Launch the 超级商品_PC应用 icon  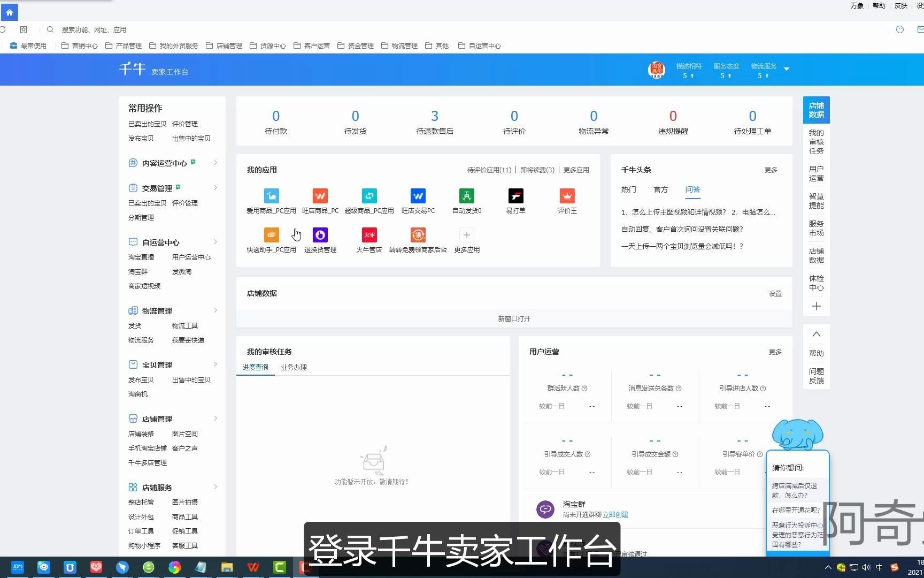(x=369, y=196)
